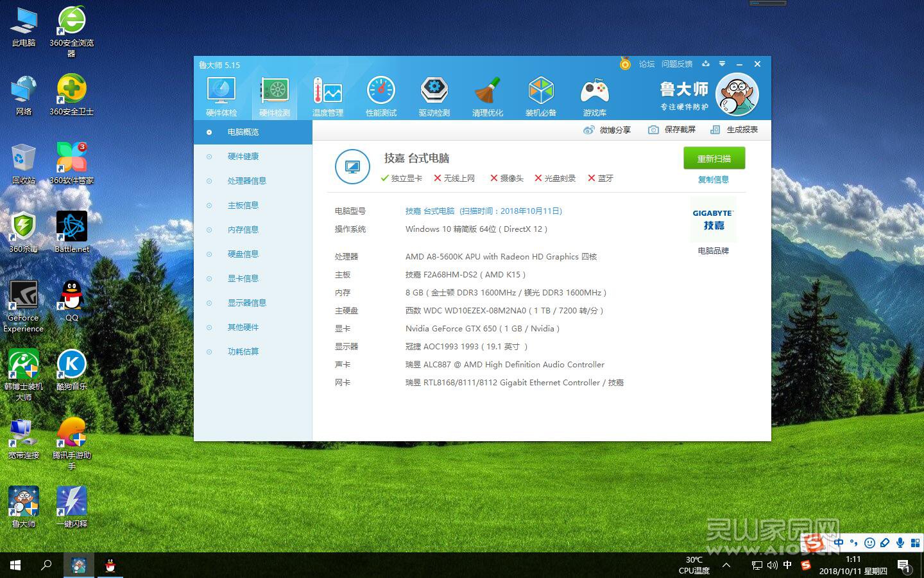Open 360安全浏览器 desktop icon
The height and width of the screenshot is (578, 924).
[x=72, y=32]
